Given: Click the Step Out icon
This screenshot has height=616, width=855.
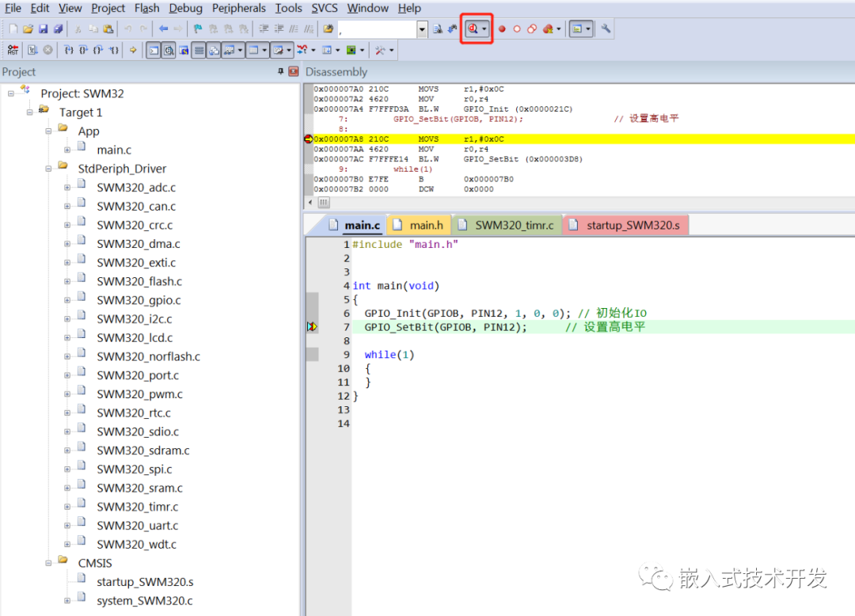Looking at the screenshot, I should (x=97, y=50).
